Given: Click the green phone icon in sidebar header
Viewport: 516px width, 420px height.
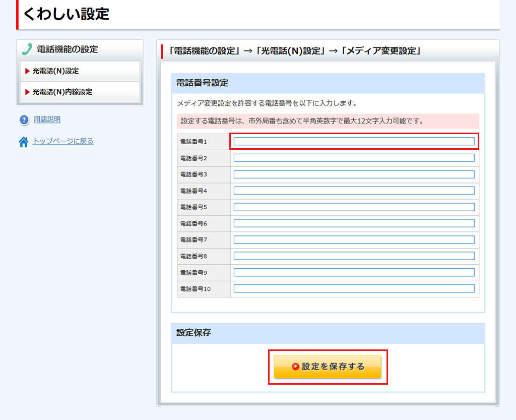Looking at the screenshot, I should [x=27, y=49].
